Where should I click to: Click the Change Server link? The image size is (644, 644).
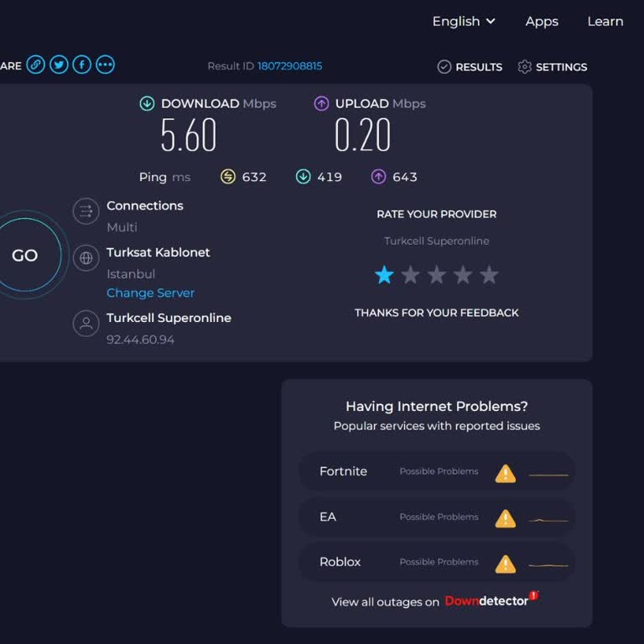click(x=150, y=293)
